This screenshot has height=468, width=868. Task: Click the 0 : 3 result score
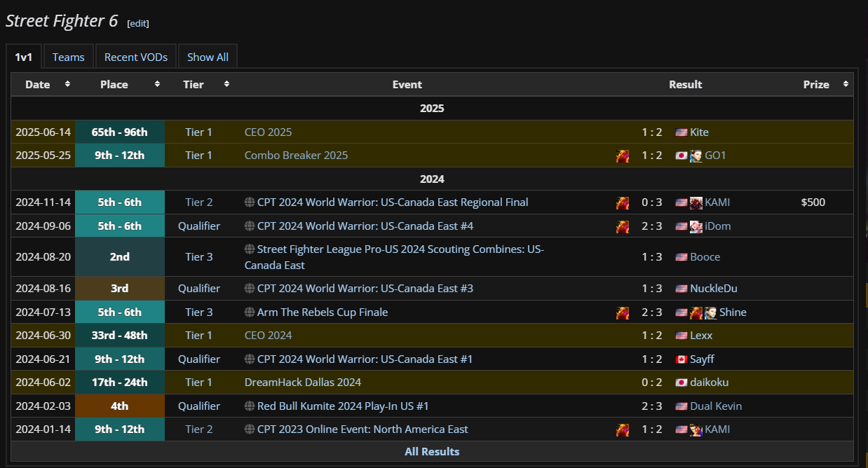coord(652,202)
